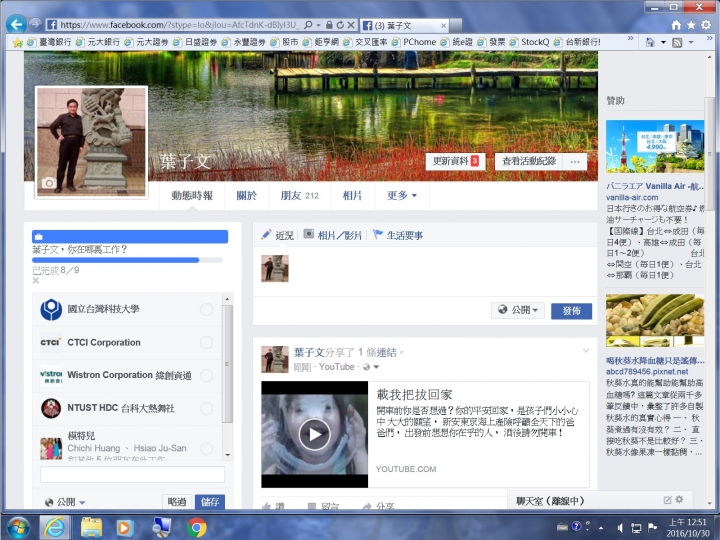Click the stop loading X in address bar
720x540 pixels.
351,25
